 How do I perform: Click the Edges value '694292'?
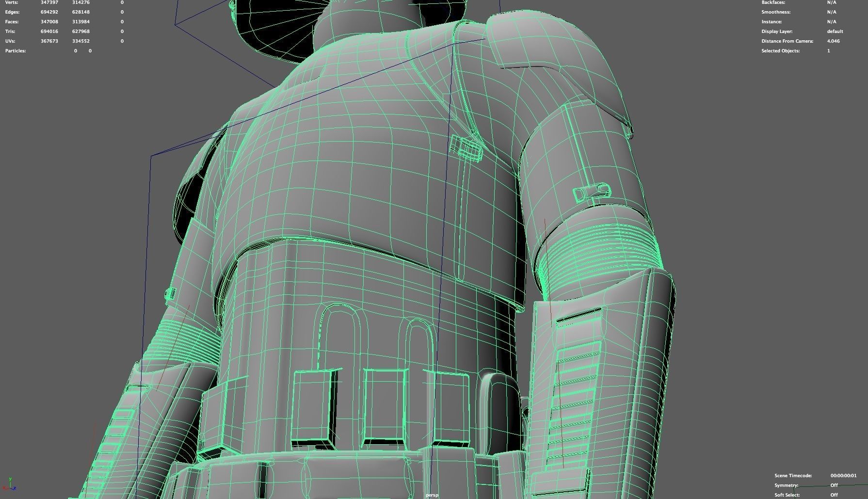[49, 12]
